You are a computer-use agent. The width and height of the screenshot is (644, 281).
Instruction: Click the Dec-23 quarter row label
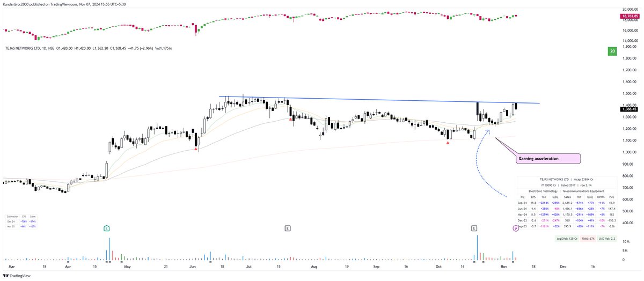[523, 221]
